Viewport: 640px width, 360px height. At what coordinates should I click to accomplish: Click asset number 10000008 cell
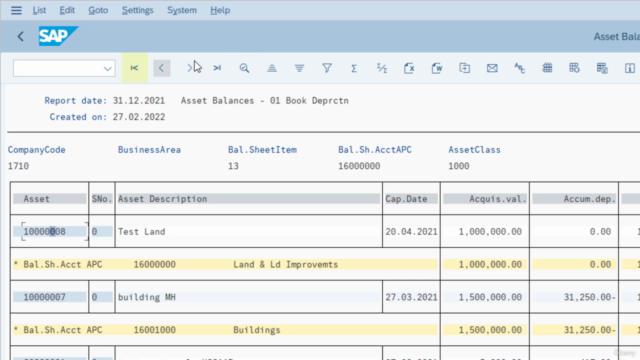(49, 231)
